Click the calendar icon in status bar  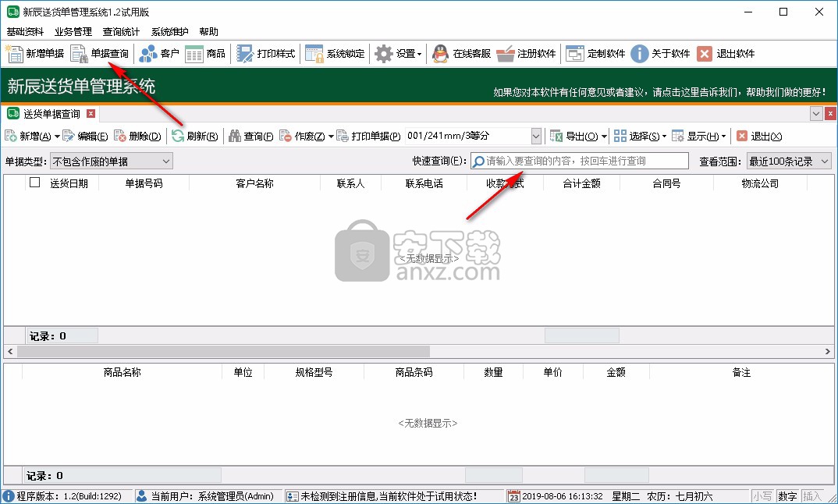513,496
